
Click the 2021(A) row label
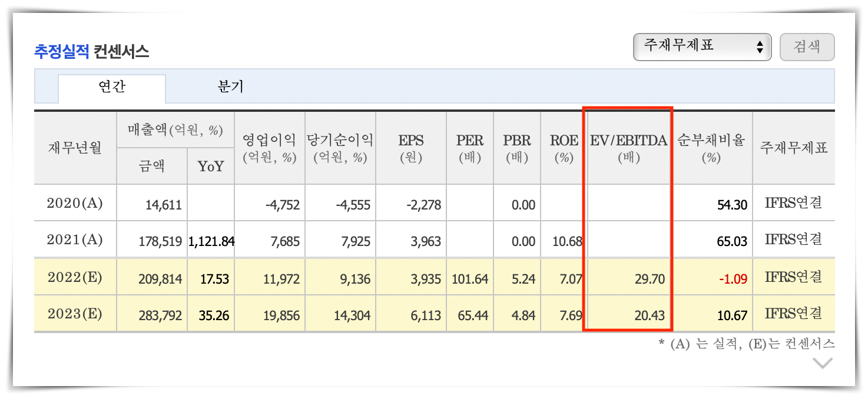click(x=75, y=240)
